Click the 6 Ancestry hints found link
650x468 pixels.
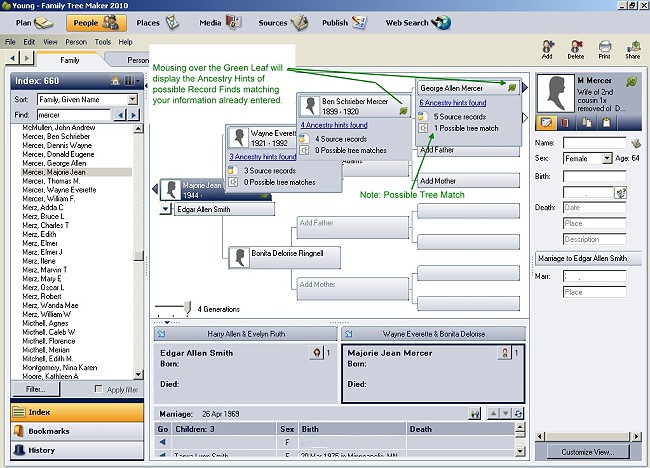coord(453,103)
